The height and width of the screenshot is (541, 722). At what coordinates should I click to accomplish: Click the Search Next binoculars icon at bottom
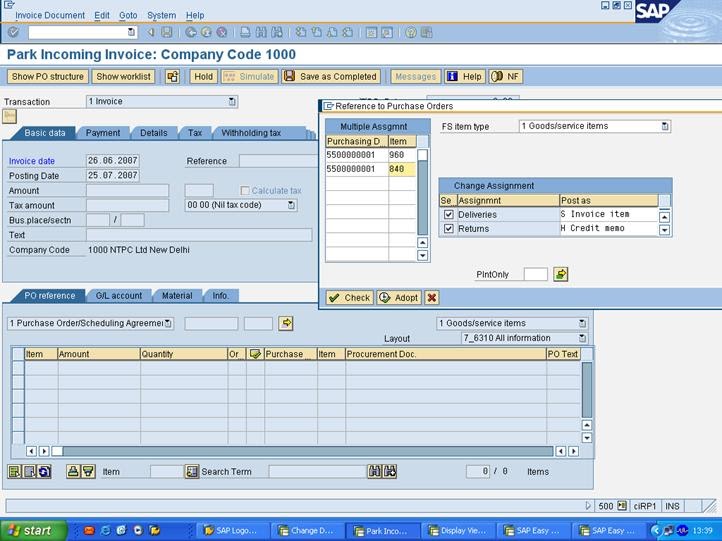point(390,471)
